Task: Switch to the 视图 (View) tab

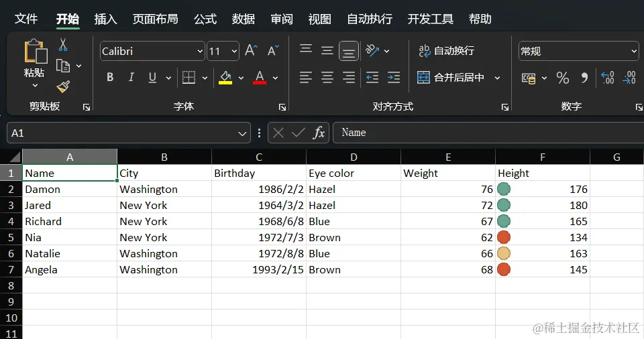Action: click(x=319, y=19)
